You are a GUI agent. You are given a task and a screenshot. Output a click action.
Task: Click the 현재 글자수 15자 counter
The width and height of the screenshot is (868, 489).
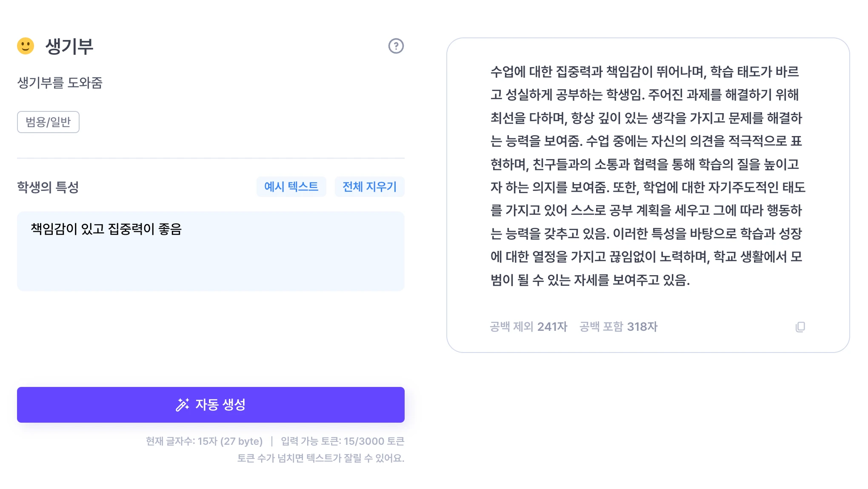point(204,441)
